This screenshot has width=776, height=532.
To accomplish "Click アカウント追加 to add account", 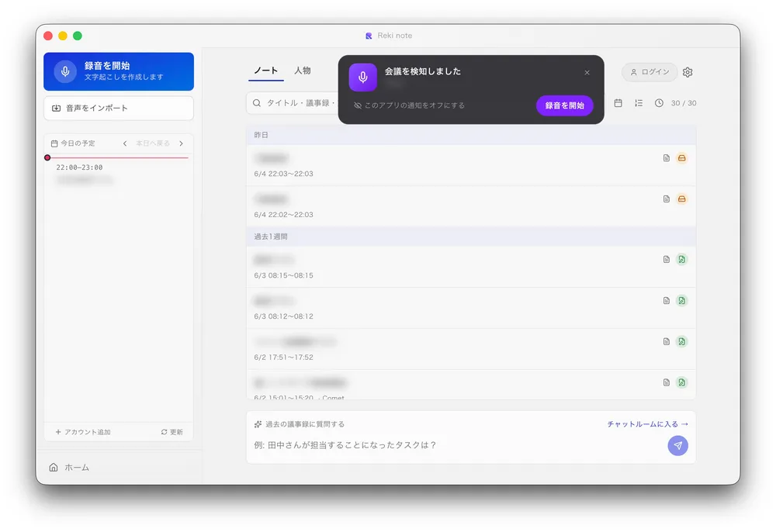I will click(x=83, y=432).
